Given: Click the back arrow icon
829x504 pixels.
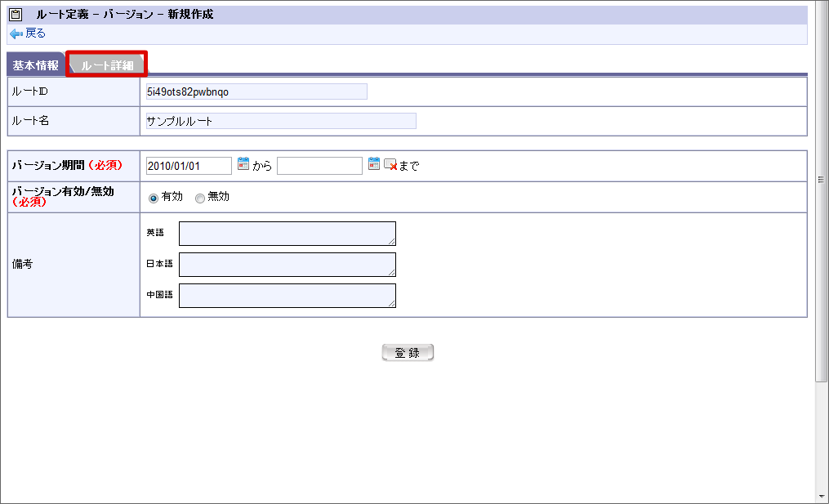Looking at the screenshot, I should coord(16,33).
